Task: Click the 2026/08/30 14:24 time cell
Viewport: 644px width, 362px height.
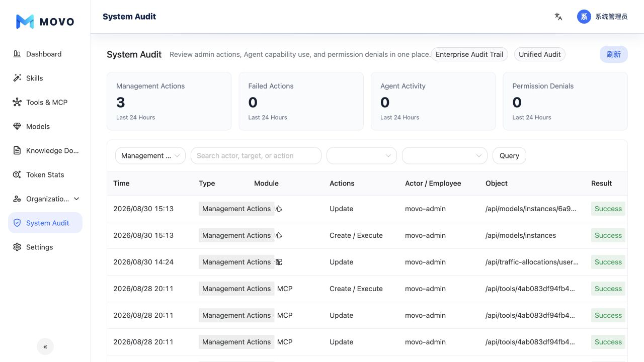Action: (143, 262)
